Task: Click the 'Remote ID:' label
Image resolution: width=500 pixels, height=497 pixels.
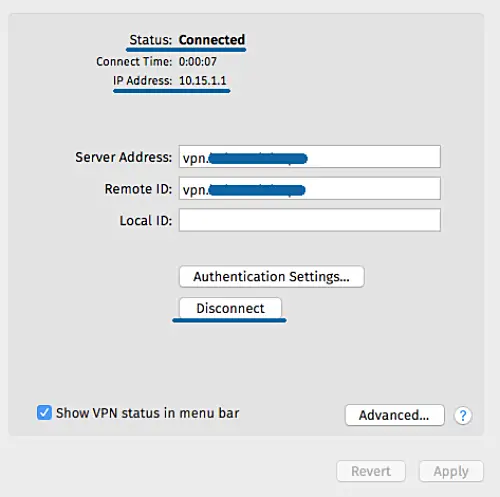Action: 138,189
